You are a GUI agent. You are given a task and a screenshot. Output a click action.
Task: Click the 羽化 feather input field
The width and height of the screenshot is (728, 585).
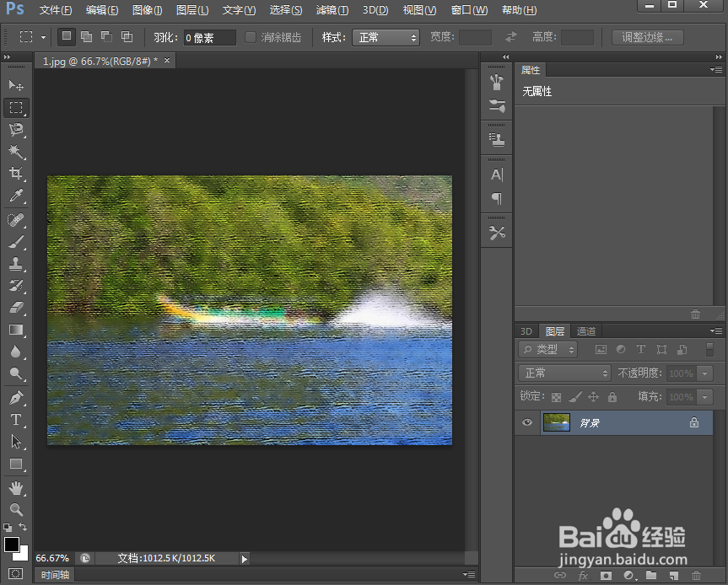pos(210,38)
